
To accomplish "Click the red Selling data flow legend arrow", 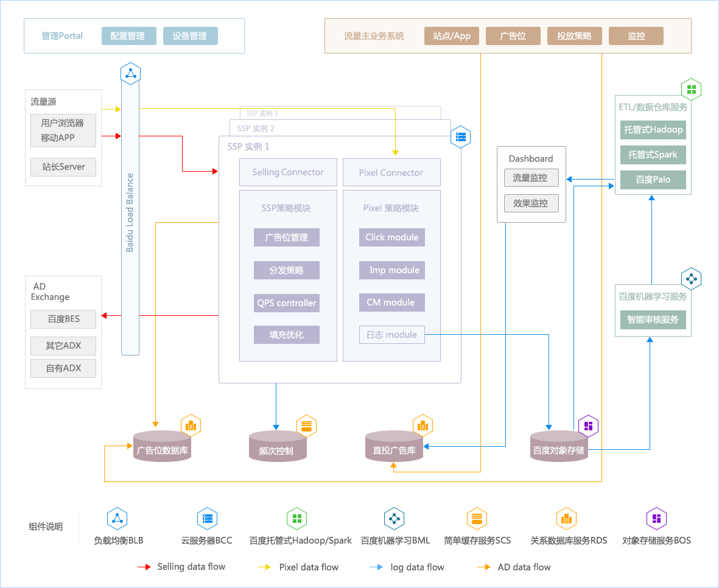I will (144, 567).
